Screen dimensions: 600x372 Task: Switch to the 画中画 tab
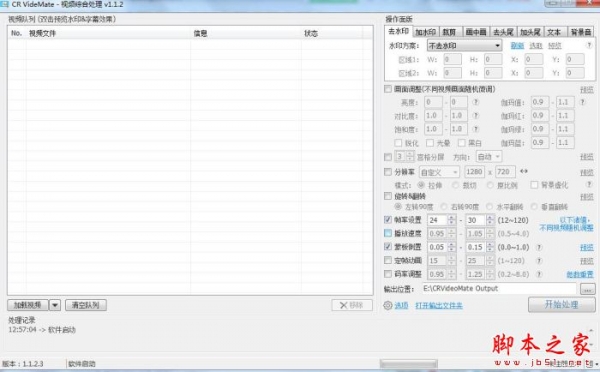[x=476, y=32]
